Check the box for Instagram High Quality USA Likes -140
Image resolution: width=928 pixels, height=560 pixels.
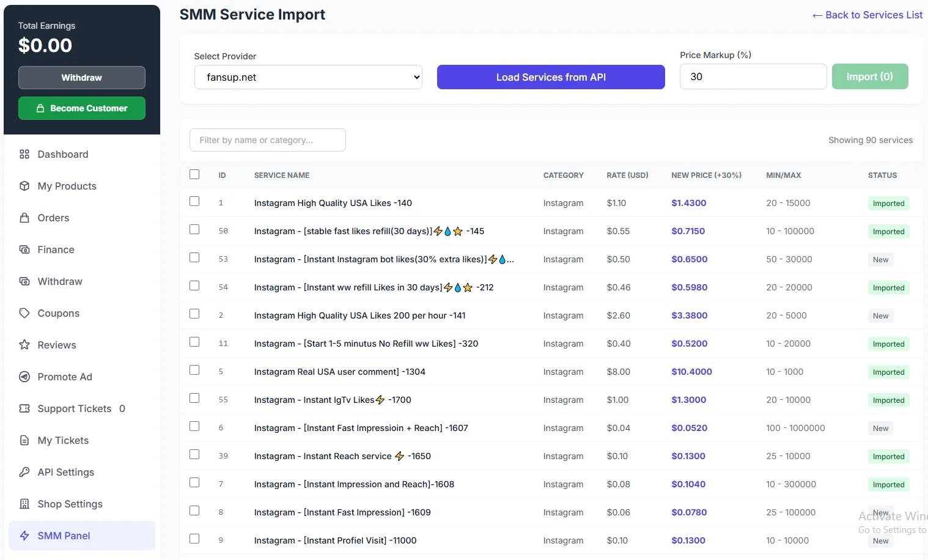(x=194, y=201)
